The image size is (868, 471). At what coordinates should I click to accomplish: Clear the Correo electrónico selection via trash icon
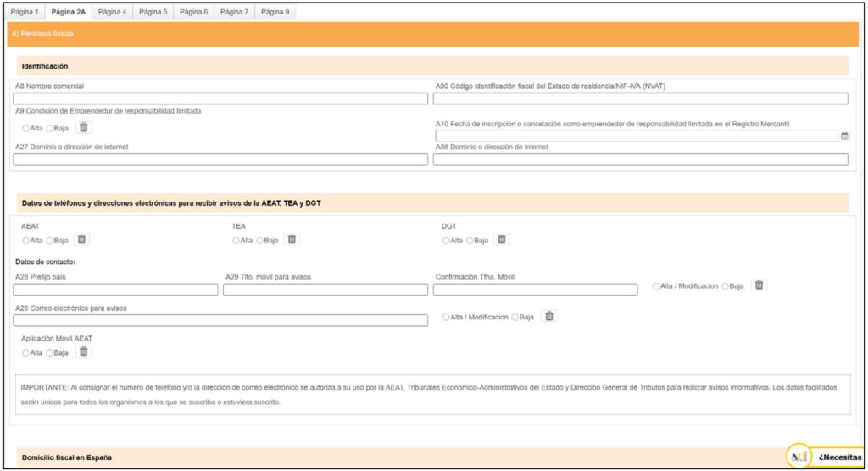(549, 316)
